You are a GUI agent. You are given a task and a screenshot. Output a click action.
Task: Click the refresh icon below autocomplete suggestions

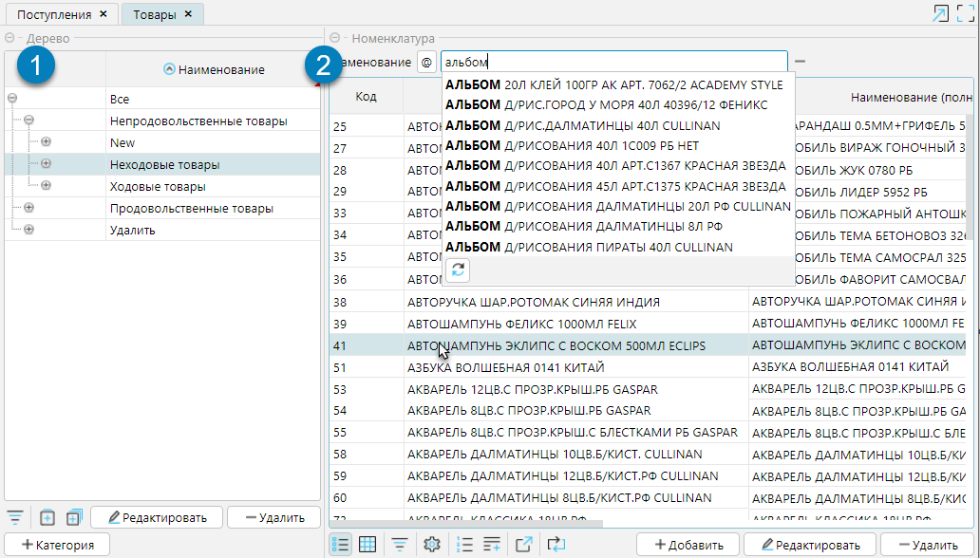[x=458, y=270]
